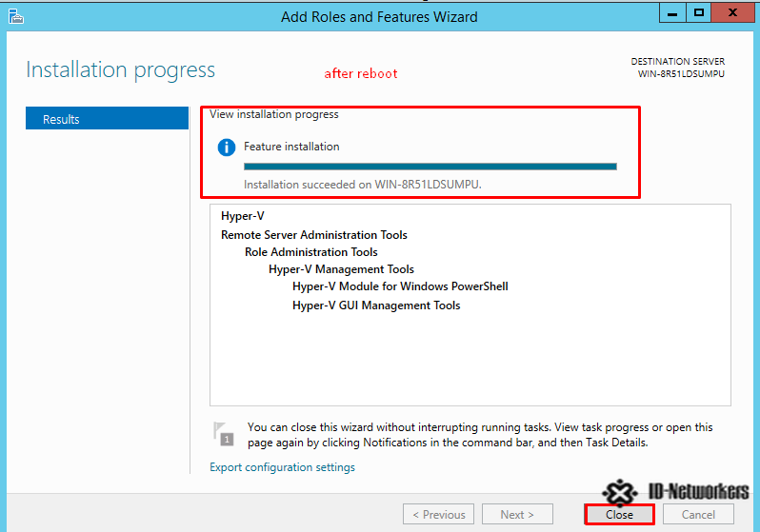
Task: Click the Cancel button
Action: [698, 514]
